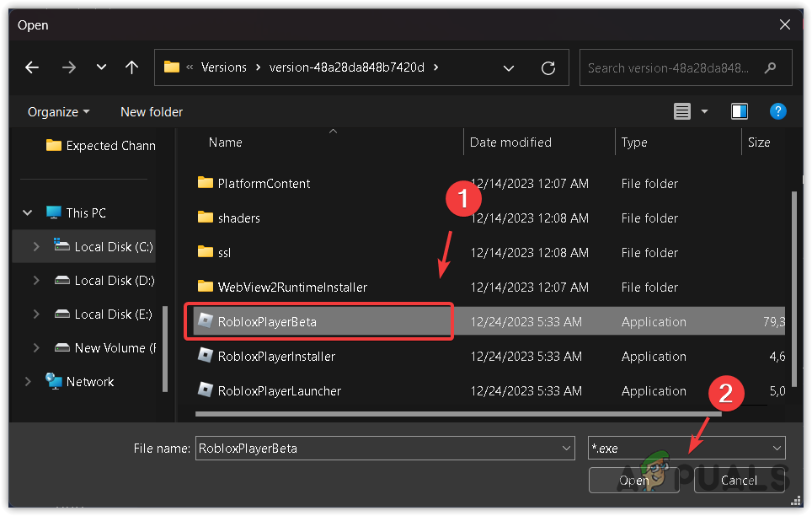The width and height of the screenshot is (812, 516).
Task: Click 12/24/2023 5:33 AM for RobloxPlayerInstaller
Action: click(526, 357)
